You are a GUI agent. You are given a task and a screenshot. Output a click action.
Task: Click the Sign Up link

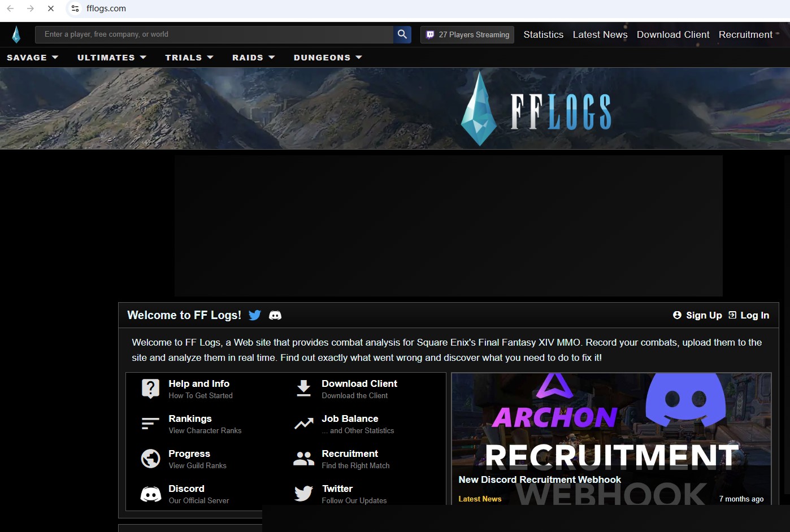pyautogui.click(x=698, y=315)
